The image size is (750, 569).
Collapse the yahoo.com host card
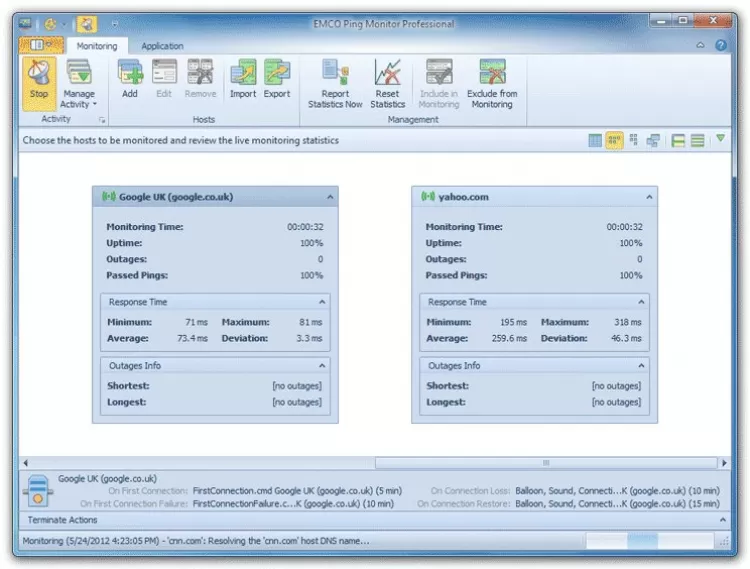tap(649, 197)
